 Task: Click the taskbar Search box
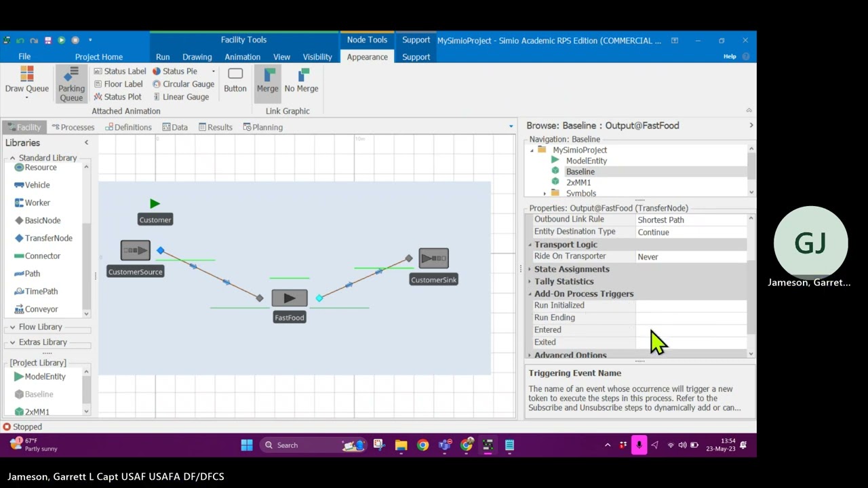pos(313,445)
